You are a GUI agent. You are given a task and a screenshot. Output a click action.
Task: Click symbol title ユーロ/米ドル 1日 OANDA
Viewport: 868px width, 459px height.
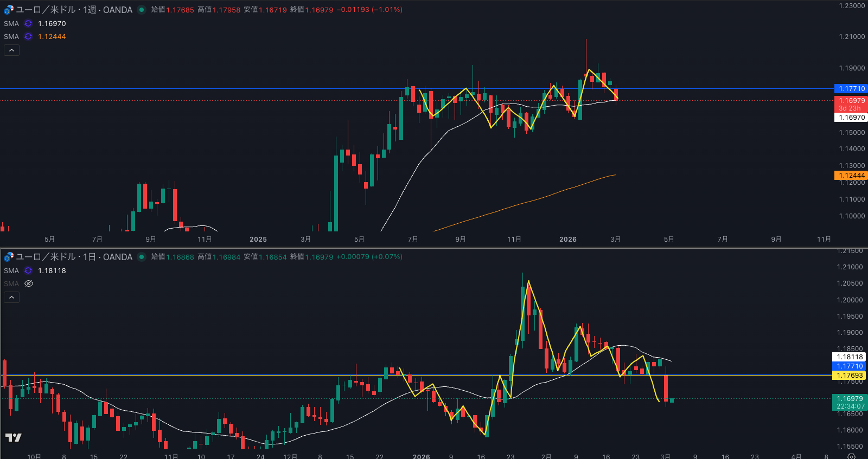coord(74,257)
